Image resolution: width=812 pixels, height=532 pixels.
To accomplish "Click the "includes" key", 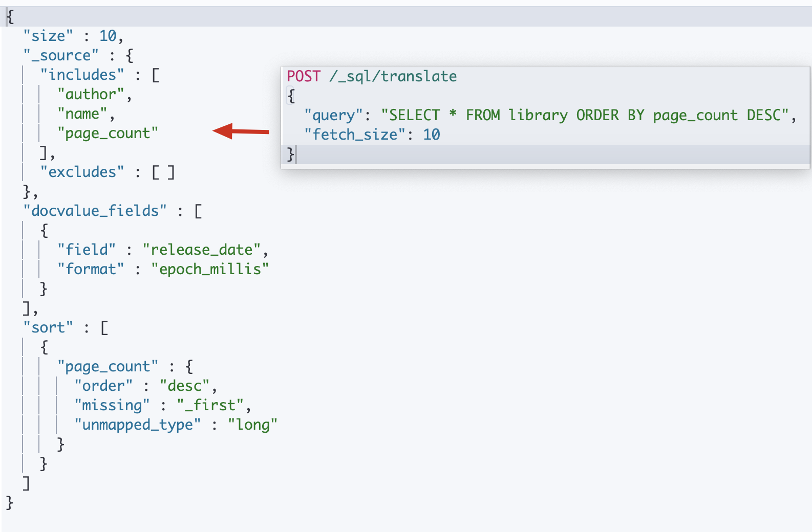I will coord(82,75).
